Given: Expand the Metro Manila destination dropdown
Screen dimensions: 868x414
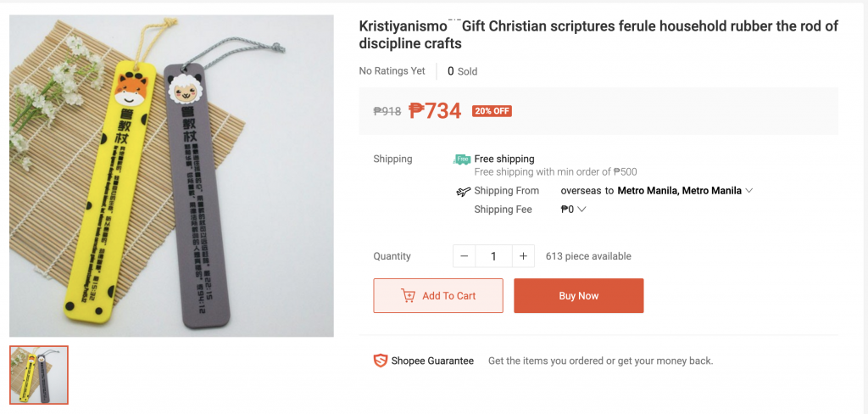Looking at the screenshot, I should pyautogui.click(x=749, y=191).
